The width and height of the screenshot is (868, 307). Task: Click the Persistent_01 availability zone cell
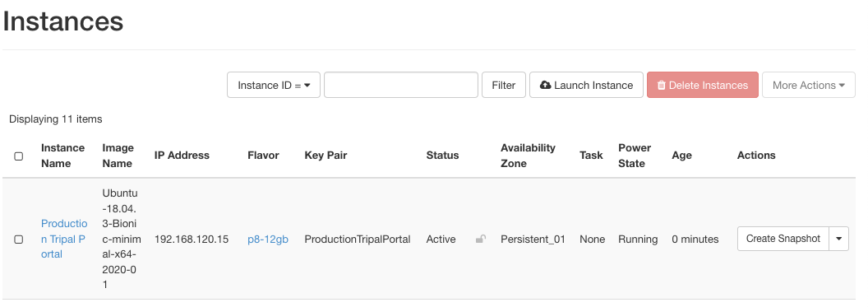(533, 240)
